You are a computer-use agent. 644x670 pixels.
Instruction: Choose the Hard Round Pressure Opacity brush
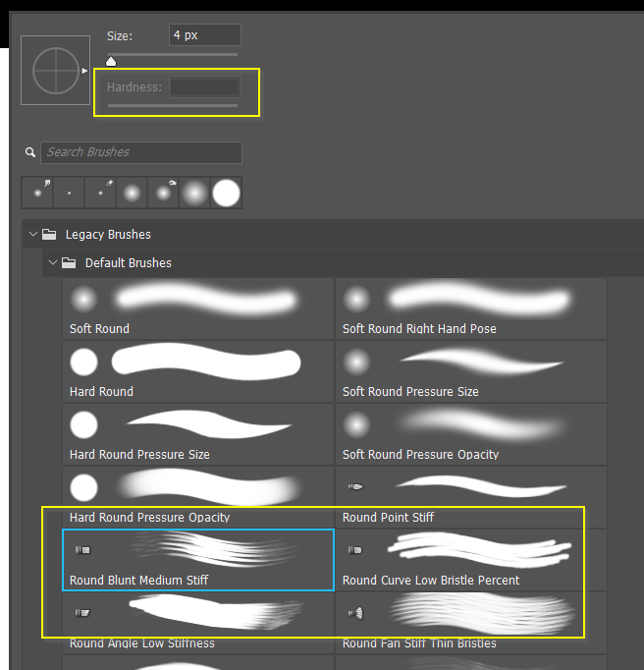198,497
